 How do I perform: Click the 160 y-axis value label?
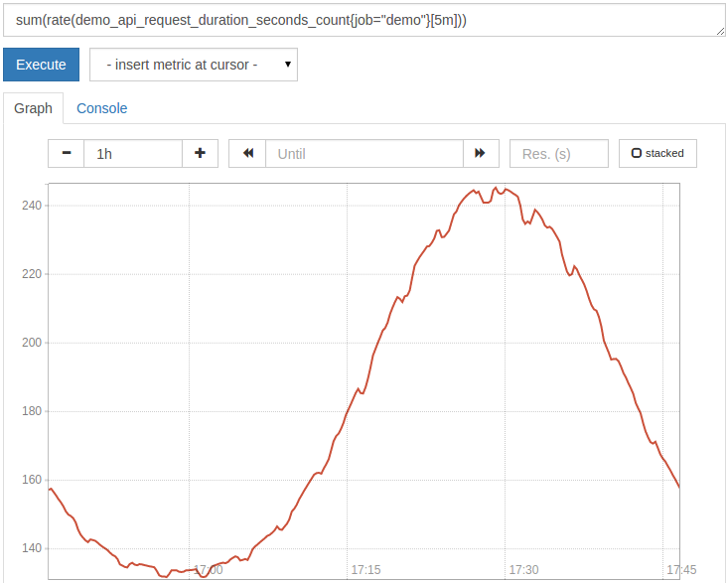click(x=32, y=480)
